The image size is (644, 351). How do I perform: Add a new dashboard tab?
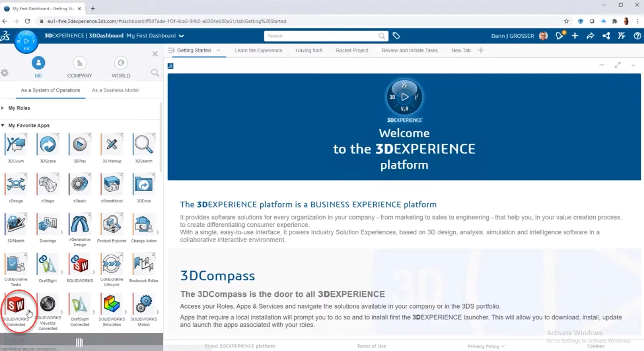481,50
